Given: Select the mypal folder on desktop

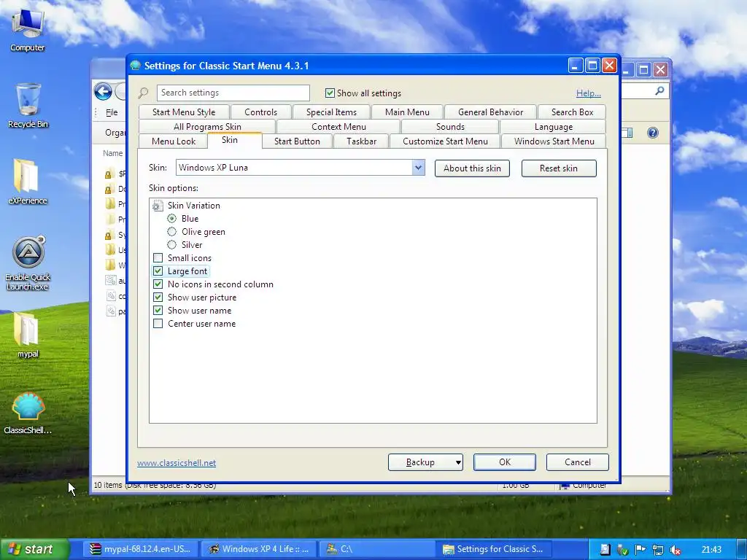Looking at the screenshot, I should [x=28, y=335].
